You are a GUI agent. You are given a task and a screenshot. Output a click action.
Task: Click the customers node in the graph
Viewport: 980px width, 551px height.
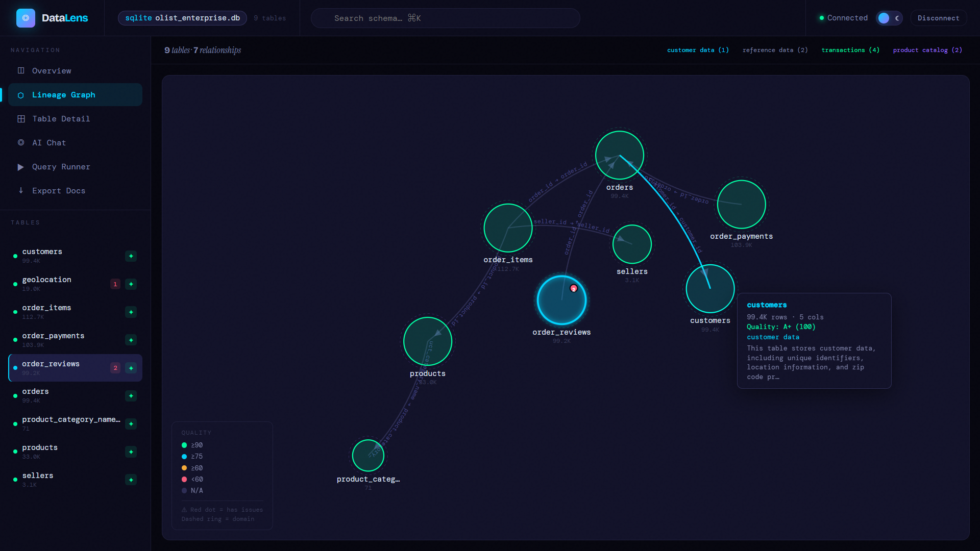[x=710, y=288]
